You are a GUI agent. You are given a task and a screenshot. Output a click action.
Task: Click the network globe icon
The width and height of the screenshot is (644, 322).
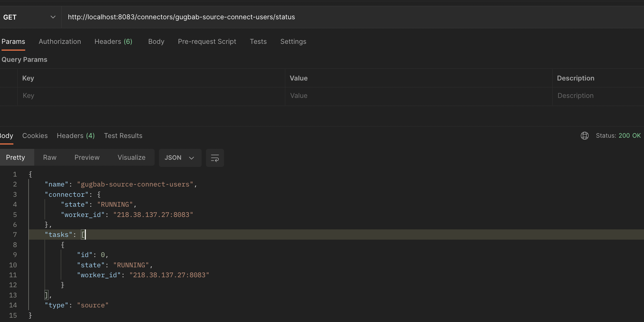point(585,136)
